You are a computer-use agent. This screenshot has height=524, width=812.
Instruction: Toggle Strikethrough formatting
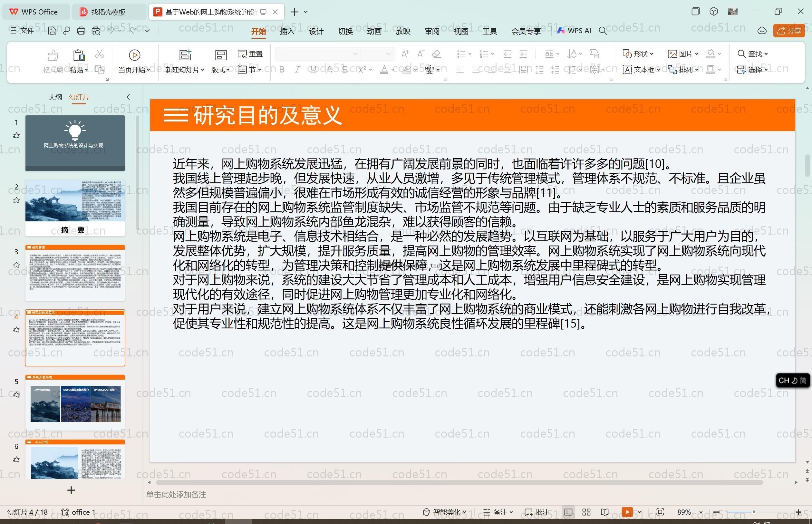coord(329,69)
